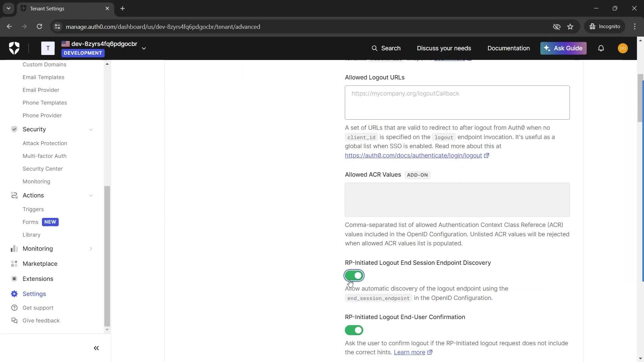The width and height of the screenshot is (644, 362).
Task: Collapse the sidebar with double chevron
Action: coord(96,348)
